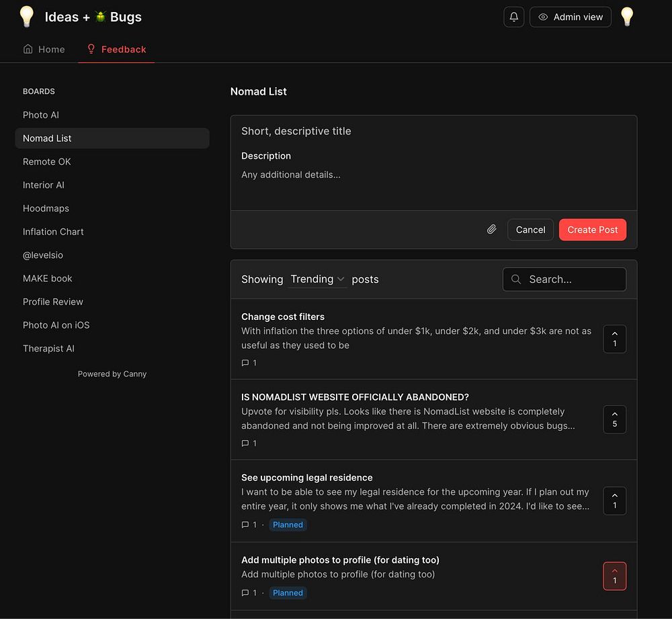The image size is (672, 619).
Task: Submit with the Create Post button
Action: click(592, 230)
